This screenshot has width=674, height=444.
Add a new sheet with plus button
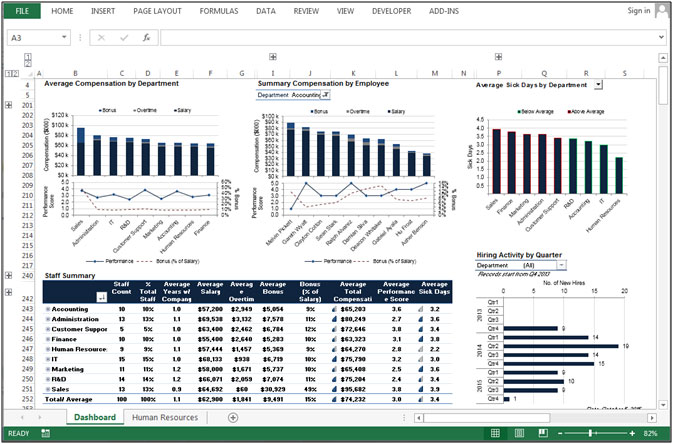[233, 417]
